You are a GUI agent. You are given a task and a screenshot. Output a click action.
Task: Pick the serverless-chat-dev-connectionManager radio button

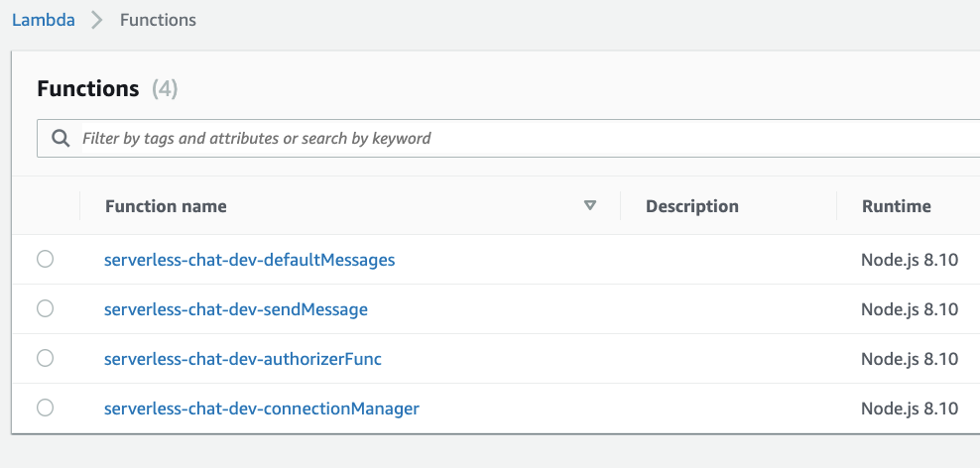(x=45, y=408)
